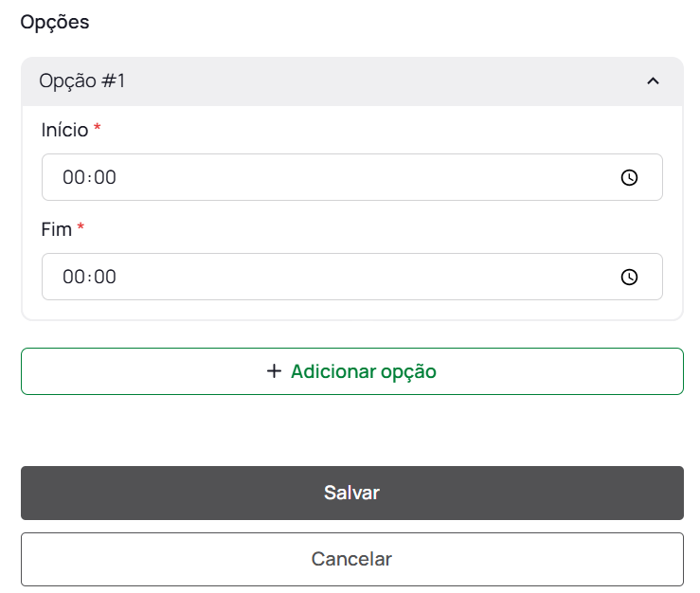Image resolution: width=700 pixels, height=593 pixels.
Task: Collapse the Opção #1 panel chevron
Action: tap(653, 81)
